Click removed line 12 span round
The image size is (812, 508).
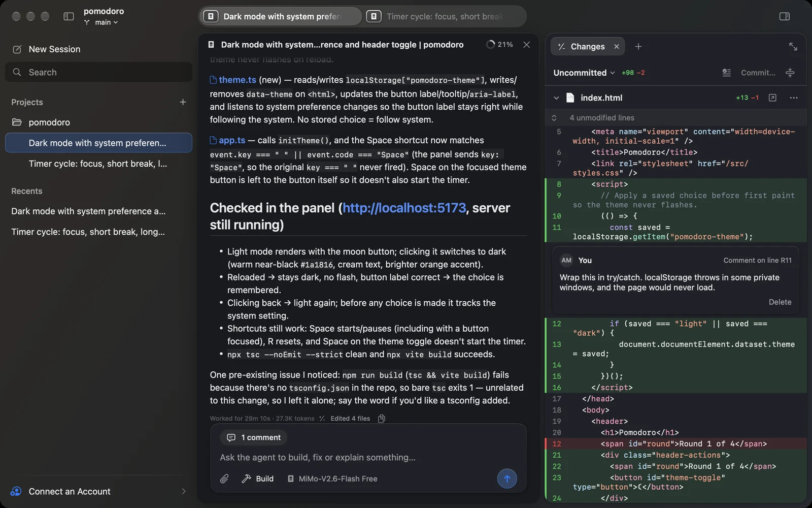coord(675,443)
